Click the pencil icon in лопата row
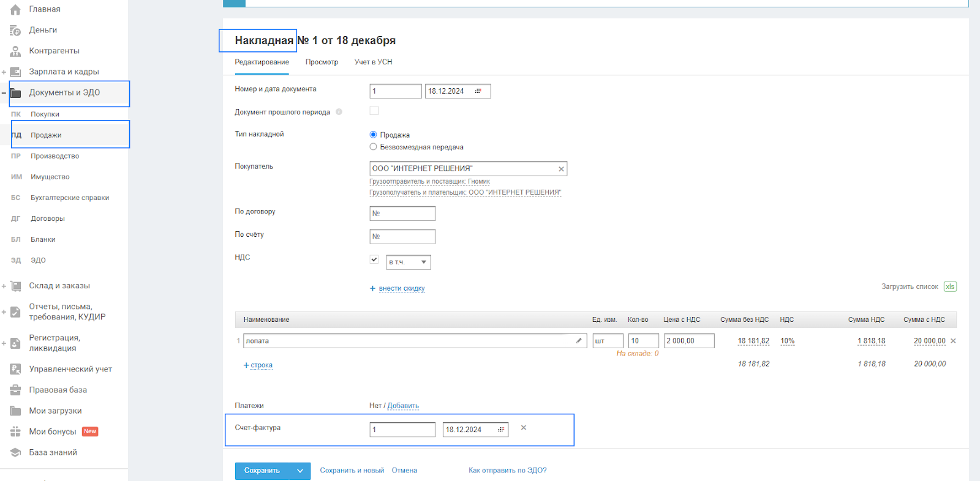Viewport: 980px width, 481px height. tap(579, 341)
